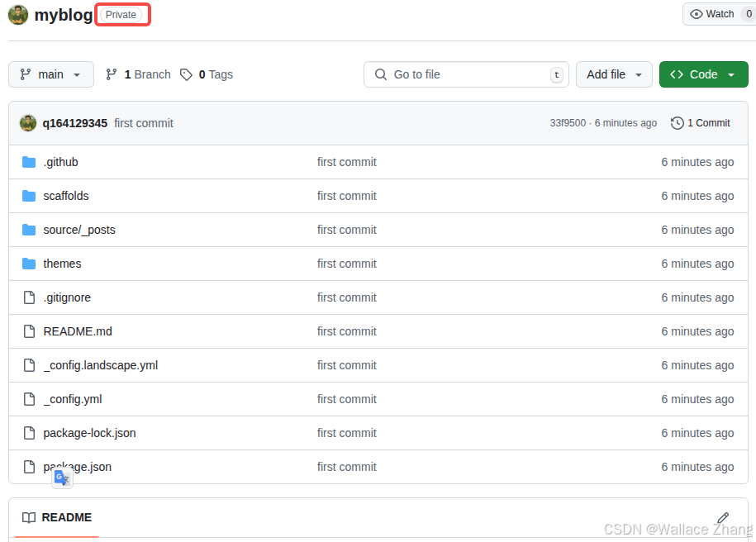Open the .gitignore file
The height and width of the screenshot is (542, 756).
[x=67, y=297]
